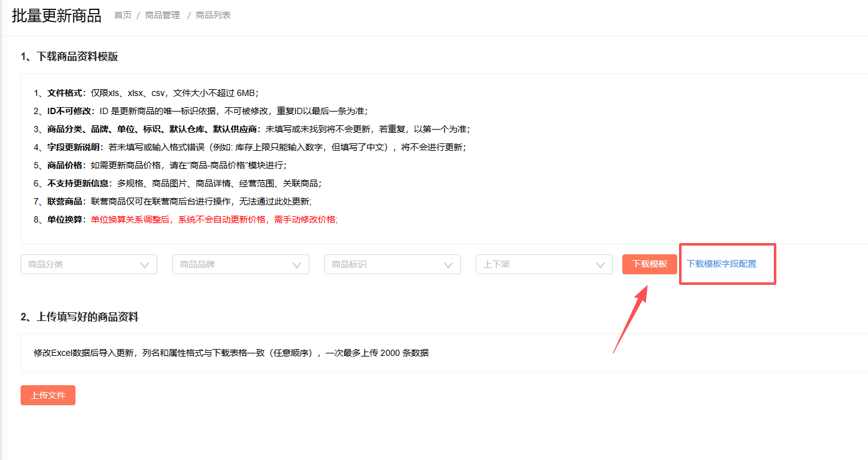This screenshot has width=868, height=460.
Task: Click the 商品价格 instruction line
Action: tap(160, 165)
